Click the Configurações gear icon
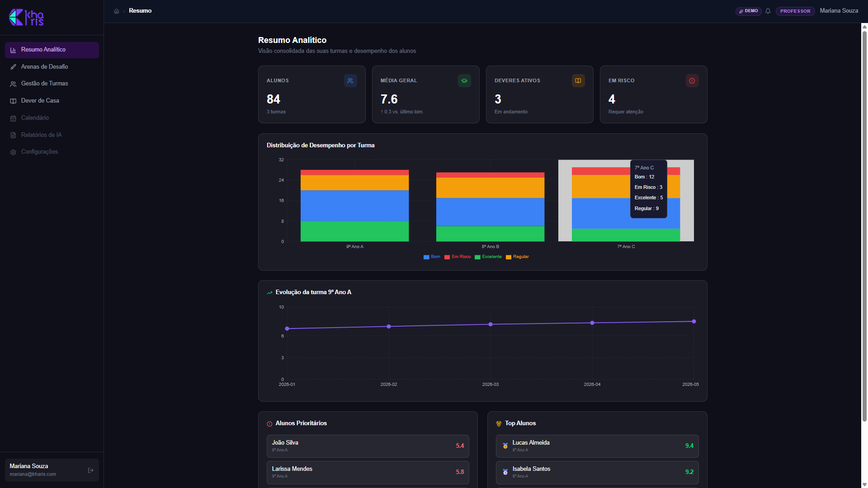 [x=13, y=152]
